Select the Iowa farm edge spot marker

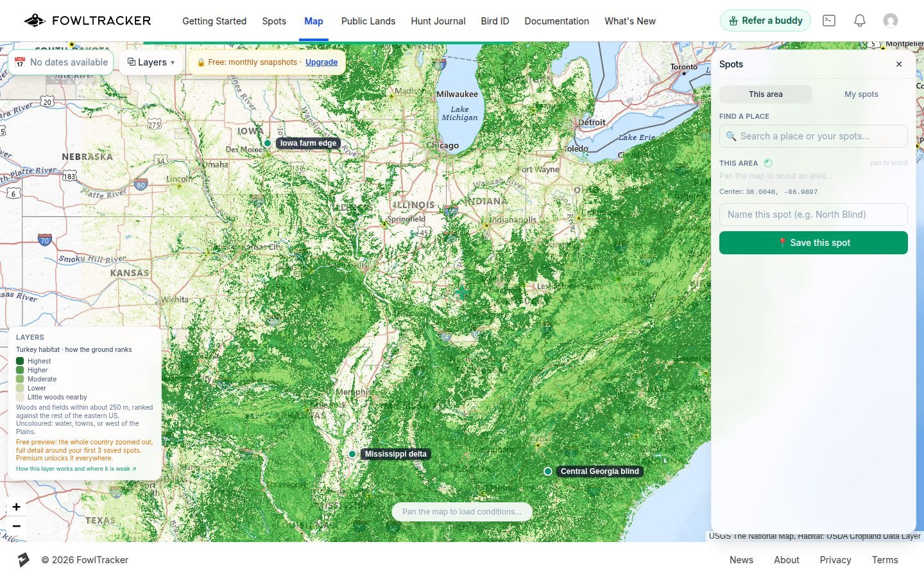(x=268, y=143)
